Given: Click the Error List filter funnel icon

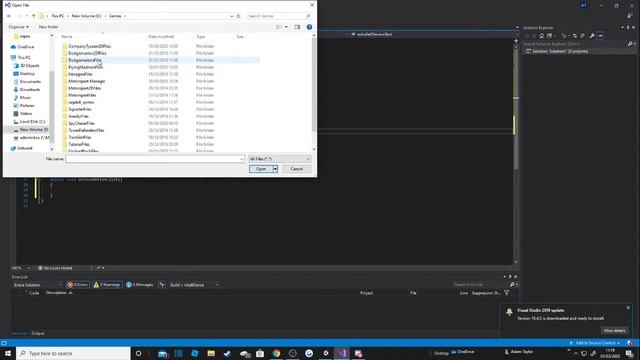Looking at the screenshot, I should (x=507, y=293).
